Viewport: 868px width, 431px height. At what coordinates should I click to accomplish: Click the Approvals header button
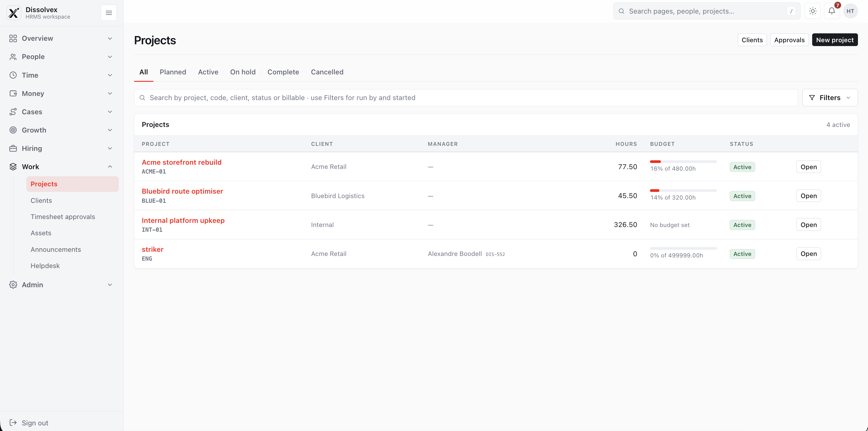[789, 40]
